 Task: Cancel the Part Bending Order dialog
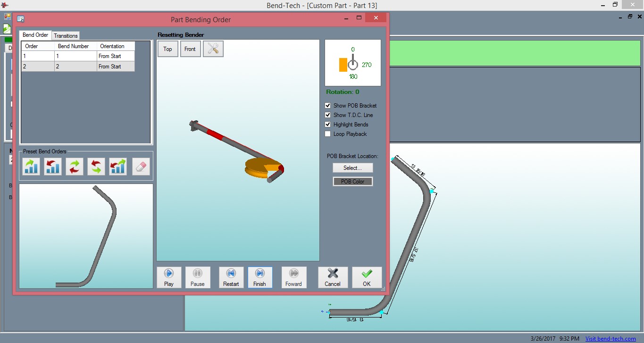tap(333, 277)
